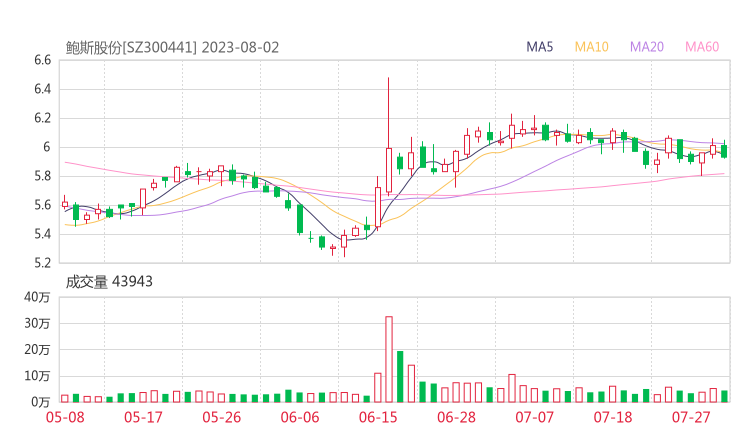Viewport: 740px width, 440px height.
Task: Click the 07-27 date axis label
Action: 691,417
